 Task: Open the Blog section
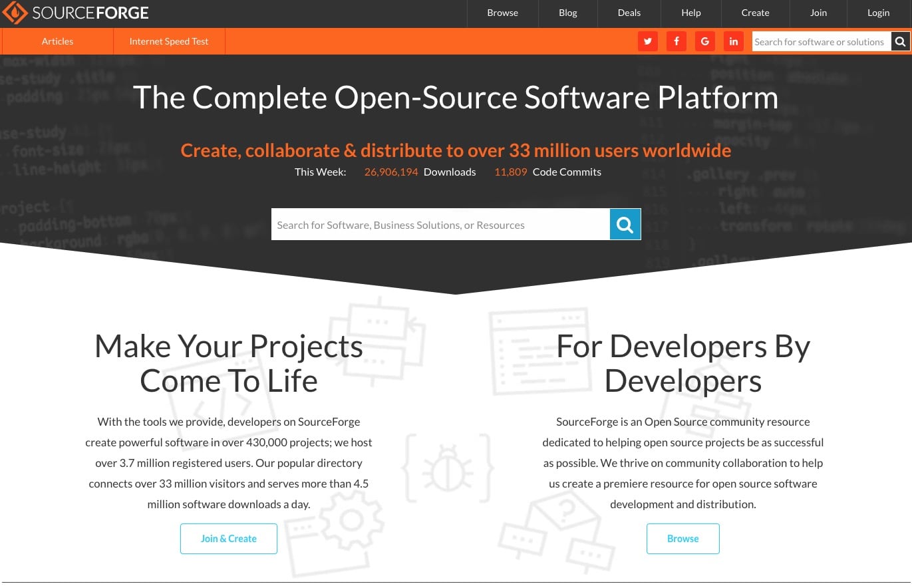click(567, 13)
